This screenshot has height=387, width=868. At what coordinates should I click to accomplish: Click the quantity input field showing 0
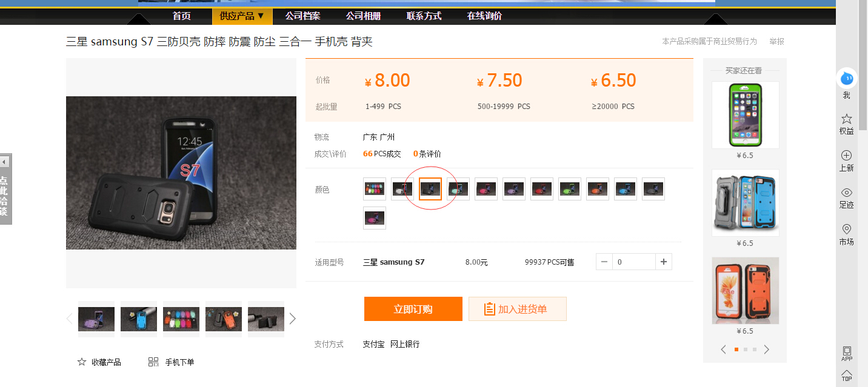click(634, 262)
